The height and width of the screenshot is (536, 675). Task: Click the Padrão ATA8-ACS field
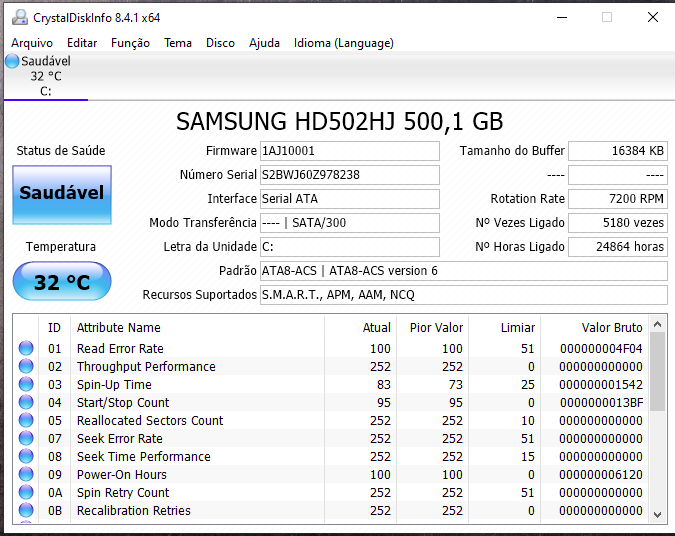tap(464, 271)
